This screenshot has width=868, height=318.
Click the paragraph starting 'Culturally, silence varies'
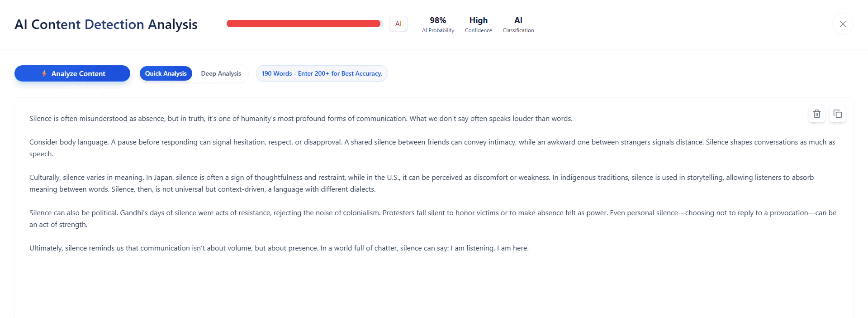click(x=422, y=183)
